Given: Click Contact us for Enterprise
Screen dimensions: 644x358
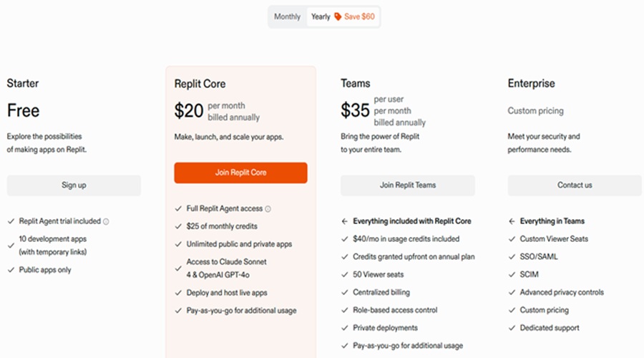Looking at the screenshot, I should pos(575,185).
